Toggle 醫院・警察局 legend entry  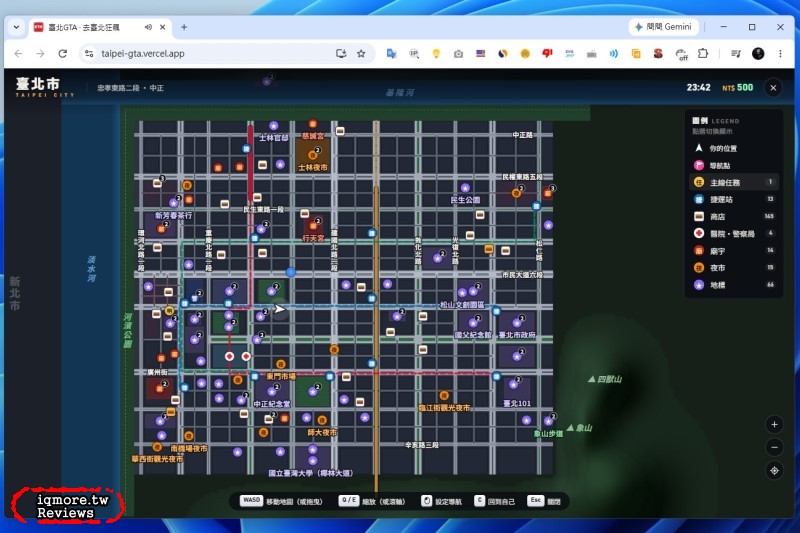(734, 234)
